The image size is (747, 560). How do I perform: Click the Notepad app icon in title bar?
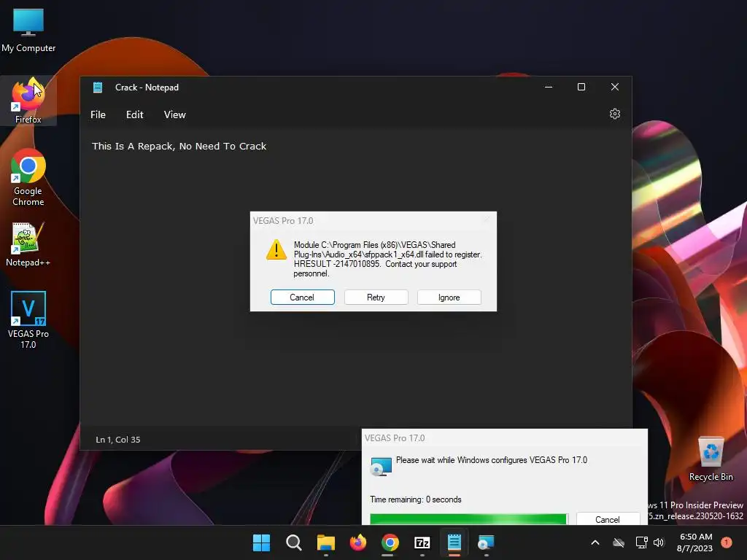click(98, 87)
